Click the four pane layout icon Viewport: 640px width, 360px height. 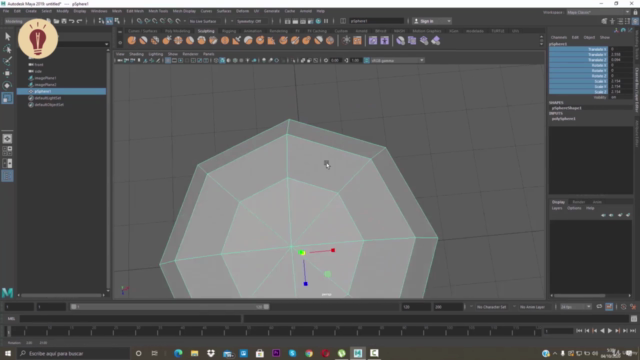pos(7,151)
